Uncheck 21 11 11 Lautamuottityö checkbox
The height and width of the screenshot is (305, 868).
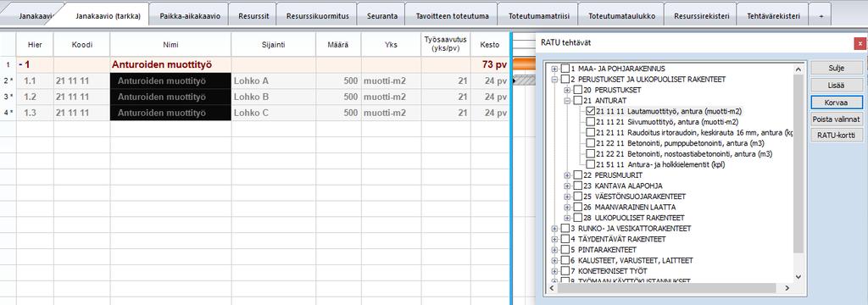click(590, 111)
